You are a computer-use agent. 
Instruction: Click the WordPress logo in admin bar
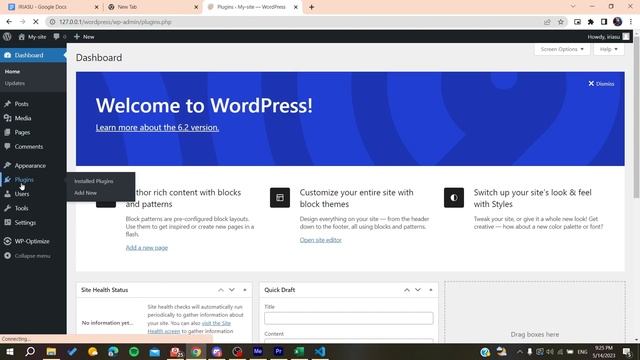pyautogui.click(x=7, y=37)
